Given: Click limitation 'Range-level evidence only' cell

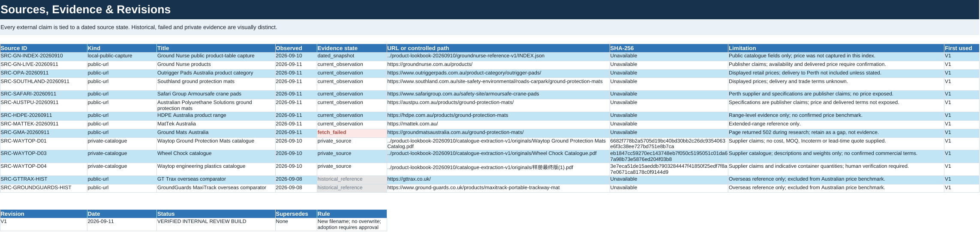Looking at the screenshot, I should pyautogui.click(x=836, y=116).
